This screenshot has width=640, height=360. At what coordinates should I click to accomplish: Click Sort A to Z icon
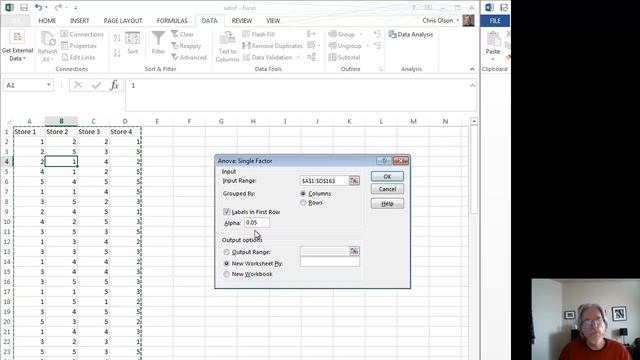(x=117, y=38)
